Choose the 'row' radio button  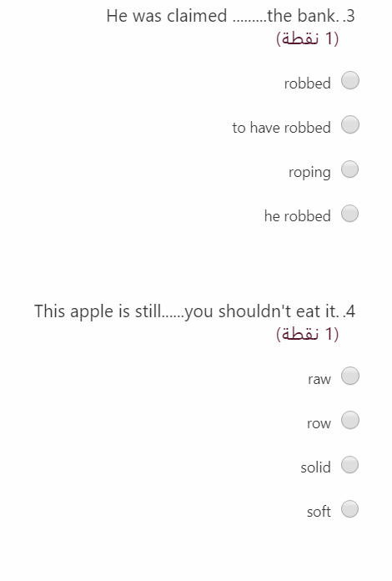[349, 420]
